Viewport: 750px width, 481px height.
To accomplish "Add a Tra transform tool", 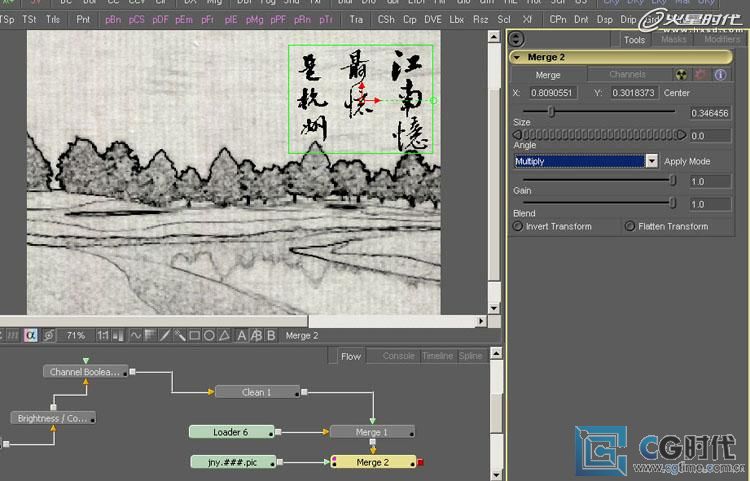I will pyautogui.click(x=356, y=20).
